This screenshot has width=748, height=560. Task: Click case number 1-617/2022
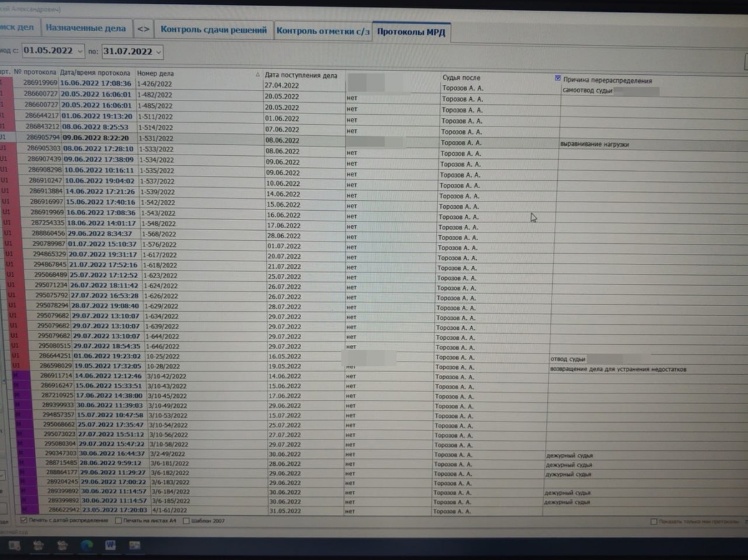[160, 254]
